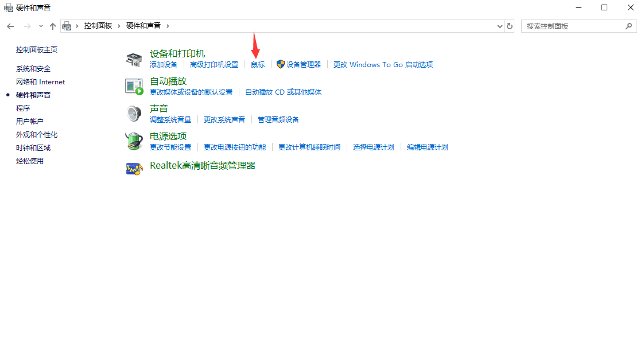Select 系统和安全 in the left sidebar
The image size is (644, 362).
pyautogui.click(x=33, y=69)
